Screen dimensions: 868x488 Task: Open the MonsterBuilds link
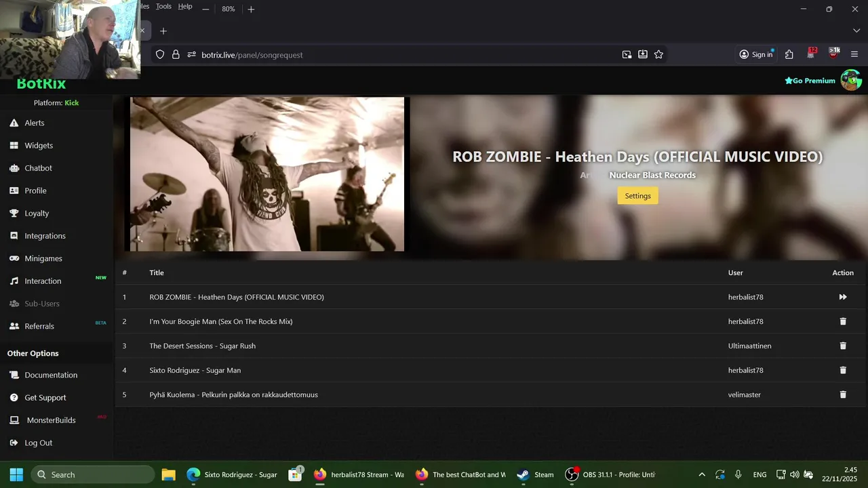tap(51, 420)
